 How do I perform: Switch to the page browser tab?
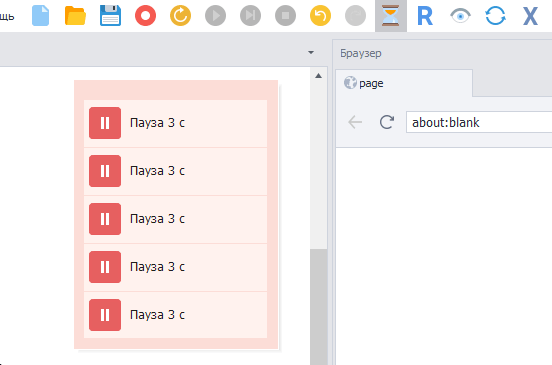pos(404,83)
